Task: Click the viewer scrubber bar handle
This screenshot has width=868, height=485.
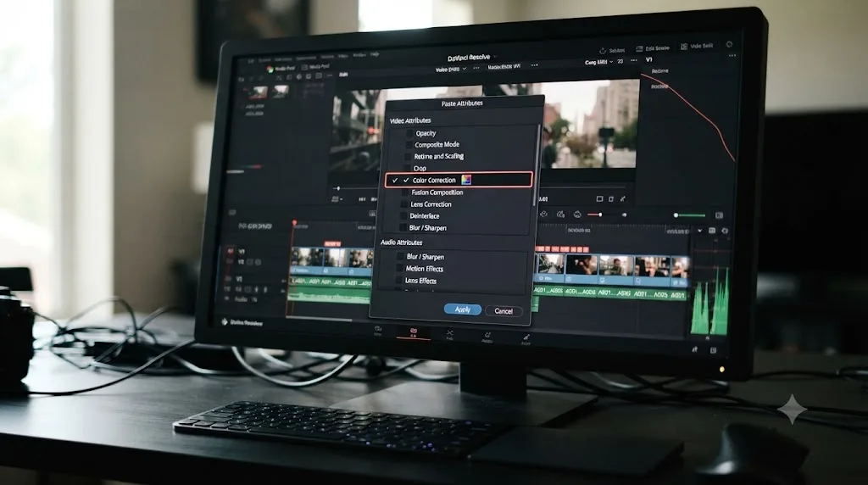Action: pos(338,188)
